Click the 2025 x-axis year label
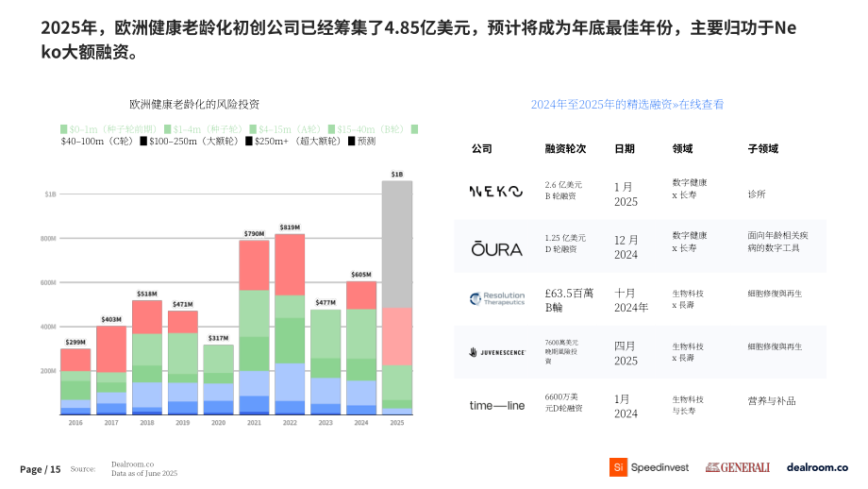Viewport: 868px width, 489px height. [397, 423]
